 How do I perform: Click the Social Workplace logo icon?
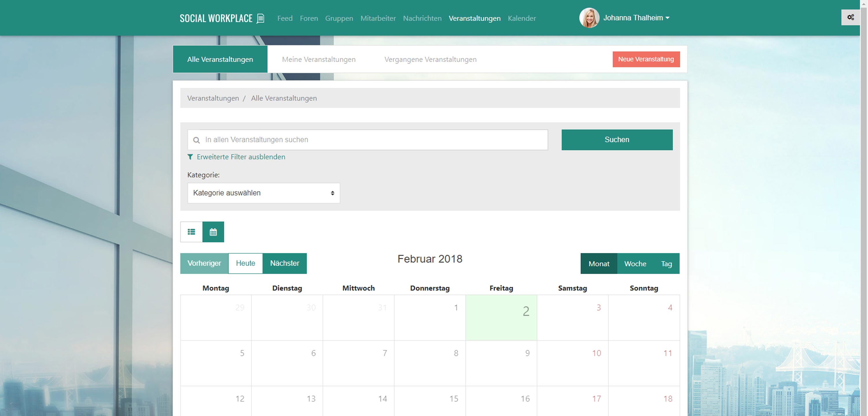[x=260, y=18]
